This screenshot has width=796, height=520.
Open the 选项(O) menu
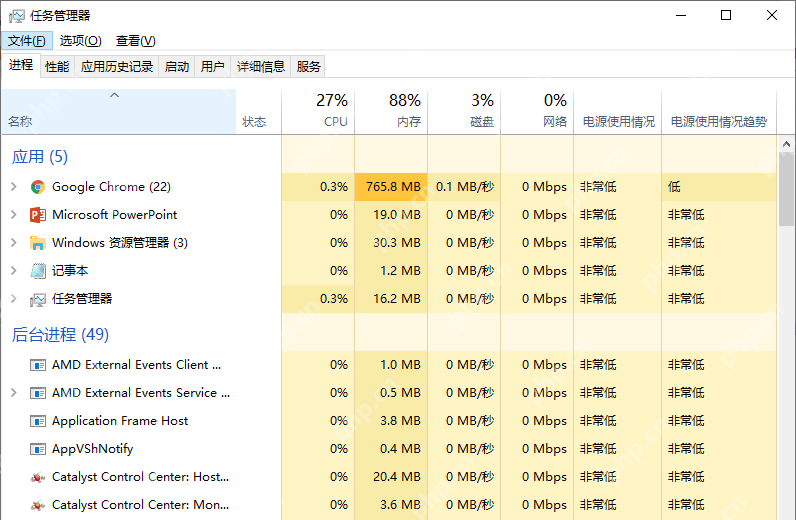[80, 41]
